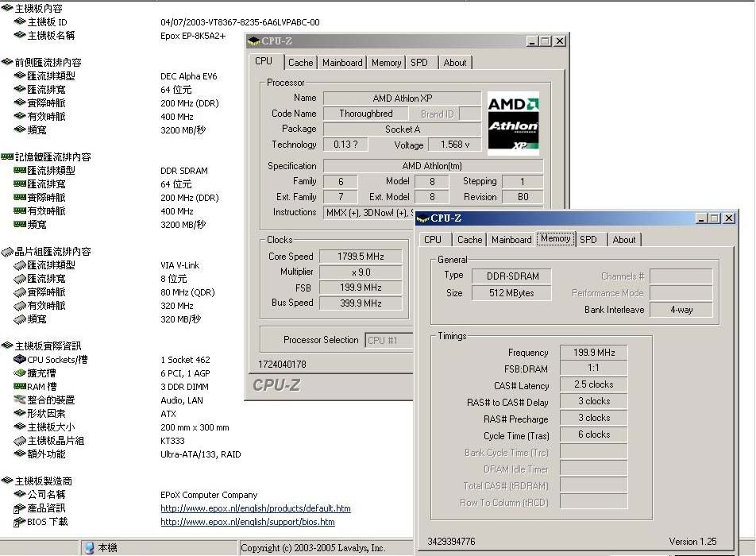The image size is (756, 556).
Task: Open Cache tab in front CPU-Z window
Action: [x=469, y=240]
